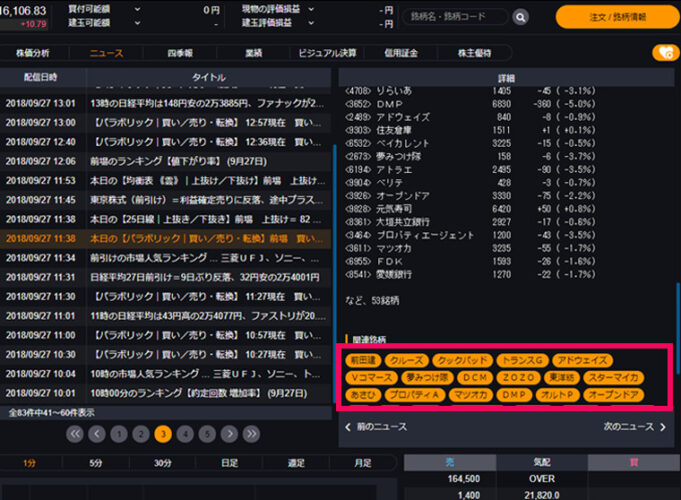The height and width of the screenshot is (500, 681).
Task: Open the 12:06 前場のランキング news row
Action: [x=165, y=161]
